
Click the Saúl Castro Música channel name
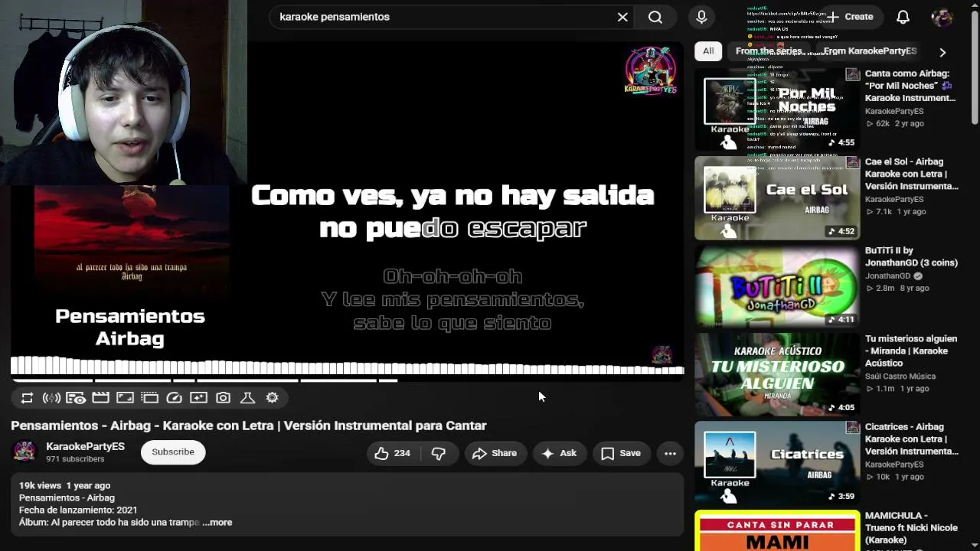(x=900, y=376)
